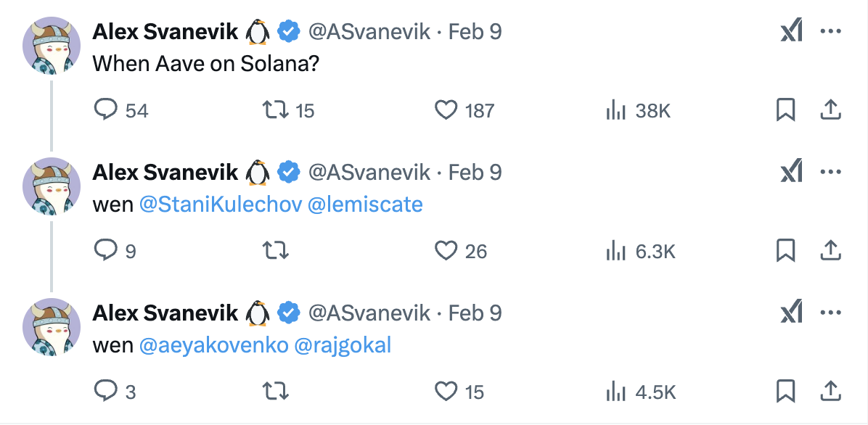Bookmark the tweet with 4.5K views
This screenshot has height=425, width=868.
(785, 392)
